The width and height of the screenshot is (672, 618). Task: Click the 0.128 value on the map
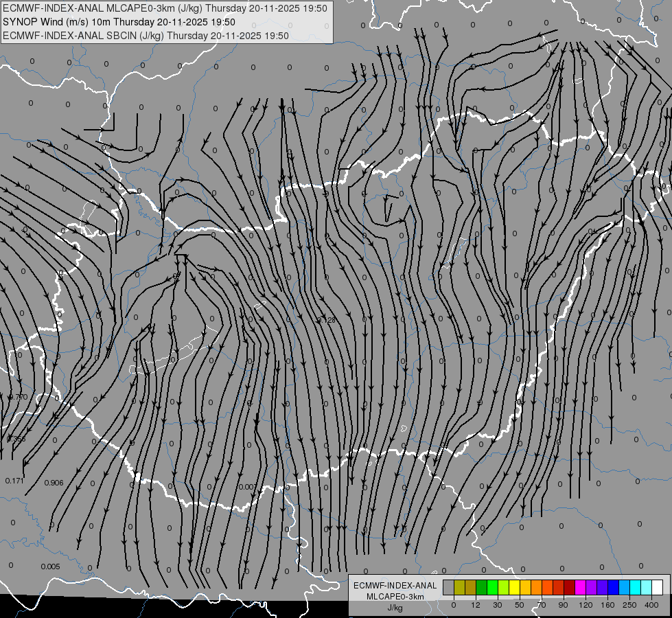point(326,320)
